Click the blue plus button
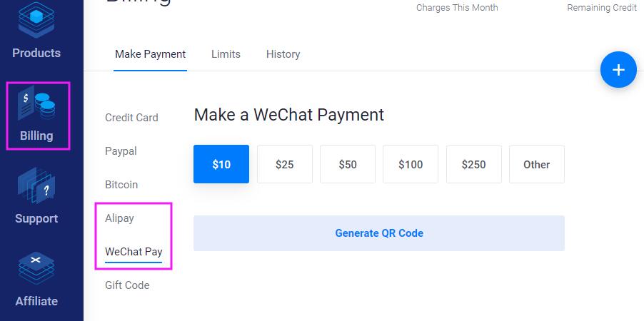The height and width of the screenshot is (321, 644). click(x=618, y=70)
